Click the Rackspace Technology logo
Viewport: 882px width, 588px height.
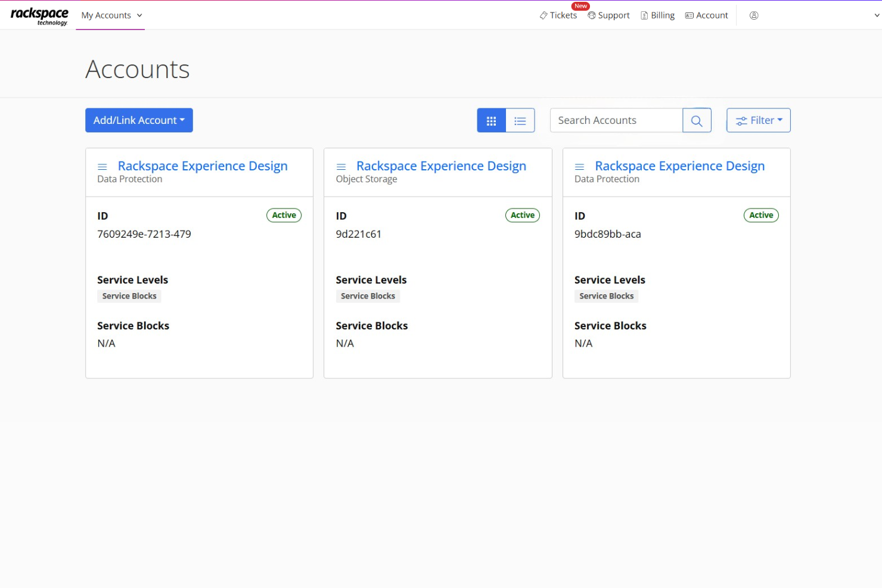[39, 15]
